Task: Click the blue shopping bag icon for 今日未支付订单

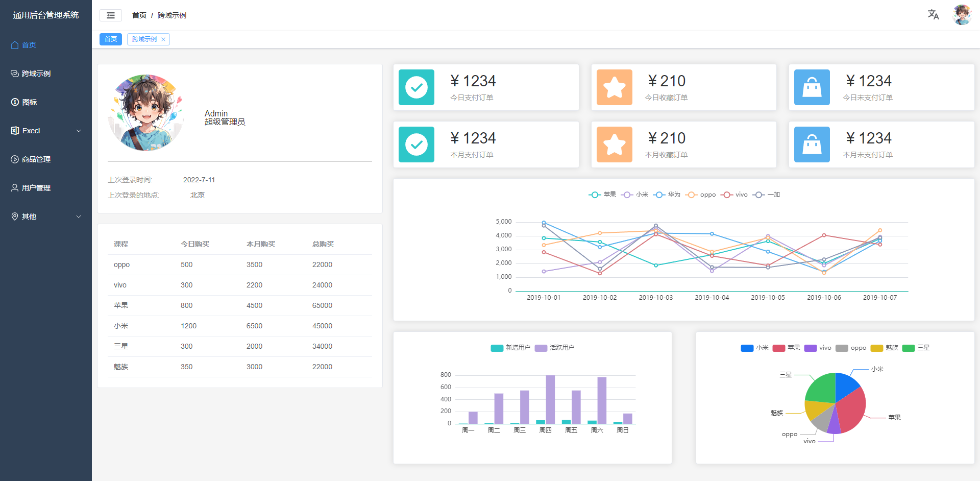Action: (x=812, y=87)
